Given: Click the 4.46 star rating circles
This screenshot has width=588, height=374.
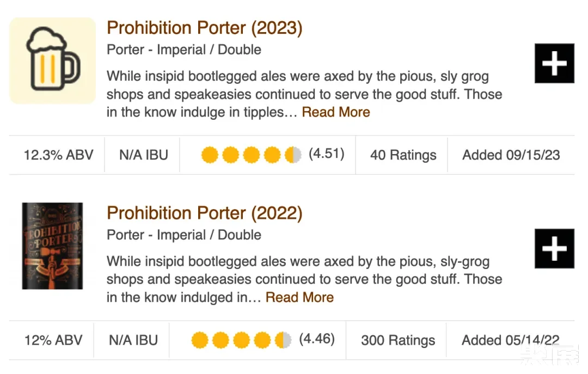Looking at the screenshot, I should [x=241, y=341].
